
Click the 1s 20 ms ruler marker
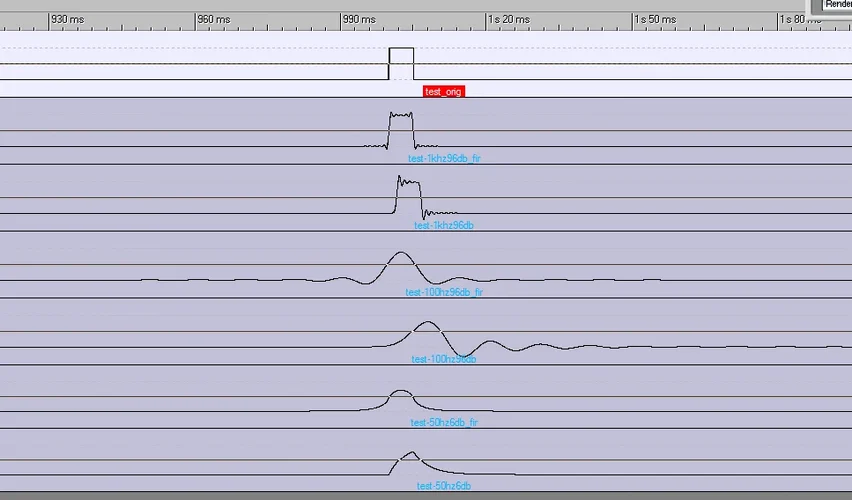tap(509, 20)
